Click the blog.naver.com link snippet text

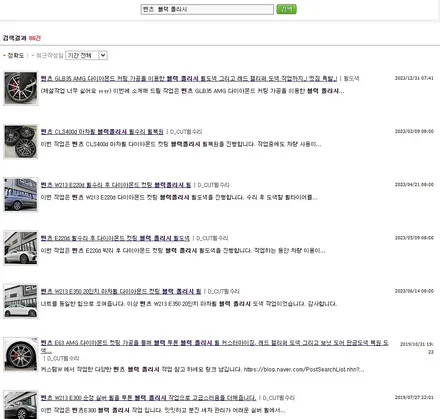coord(202,369)
